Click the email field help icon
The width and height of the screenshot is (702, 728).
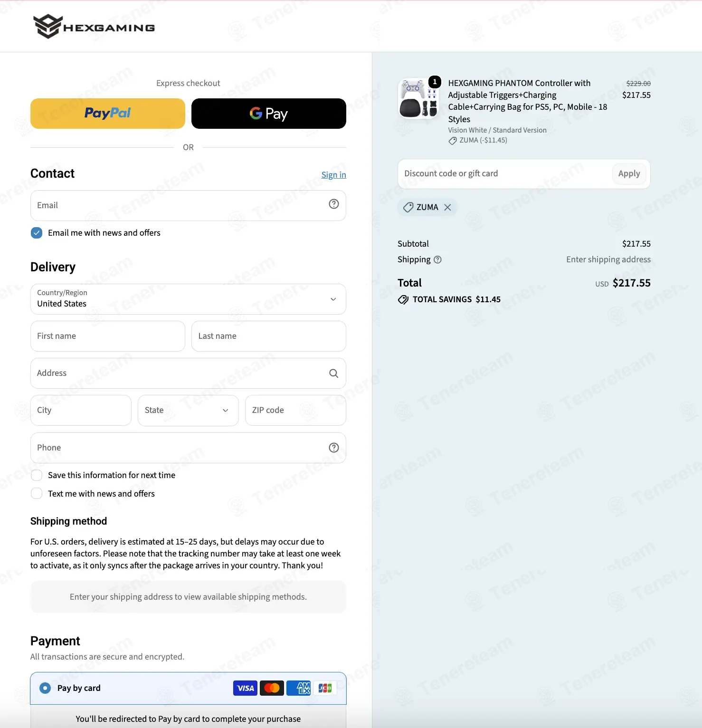click(334, 204)
